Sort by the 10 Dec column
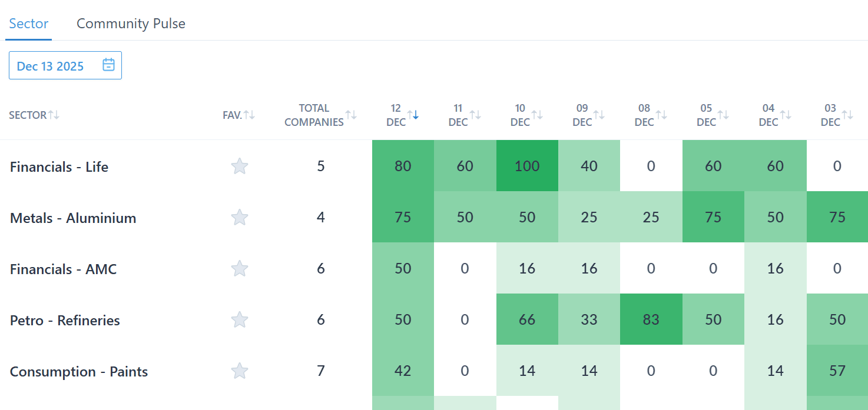 click(x=537, y=115)
